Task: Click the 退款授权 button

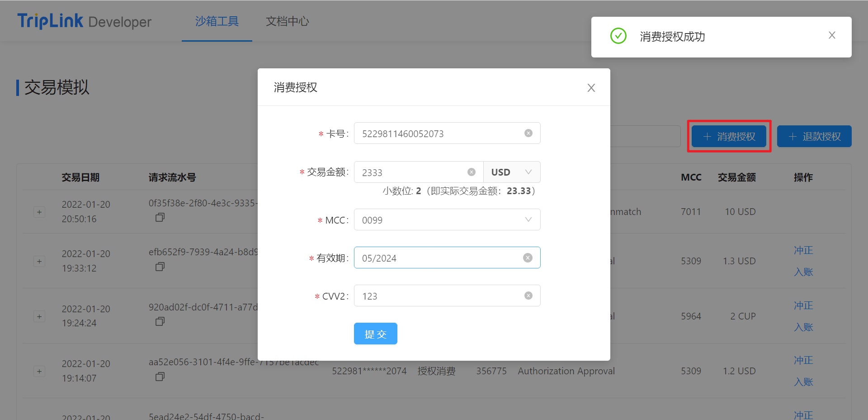Action: (814, 136)
